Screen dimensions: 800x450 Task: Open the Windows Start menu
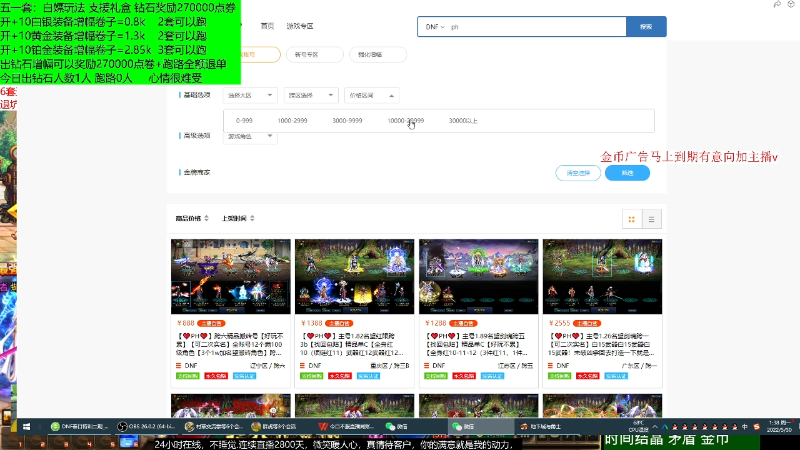27,427
